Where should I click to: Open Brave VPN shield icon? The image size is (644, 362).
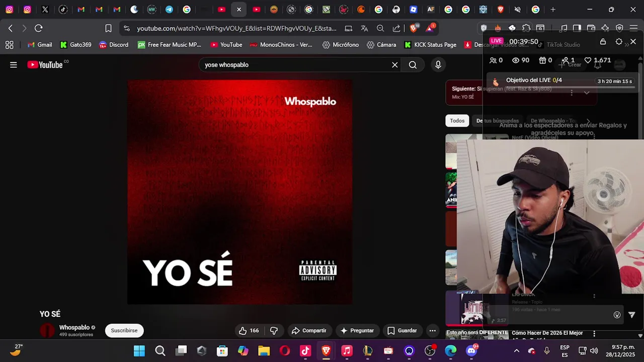click(619, 28)
